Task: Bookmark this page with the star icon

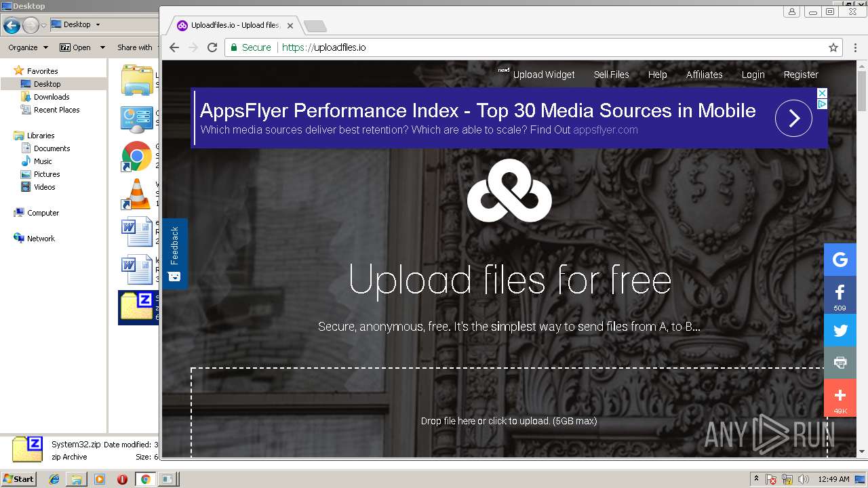Action: click(833, 47)
